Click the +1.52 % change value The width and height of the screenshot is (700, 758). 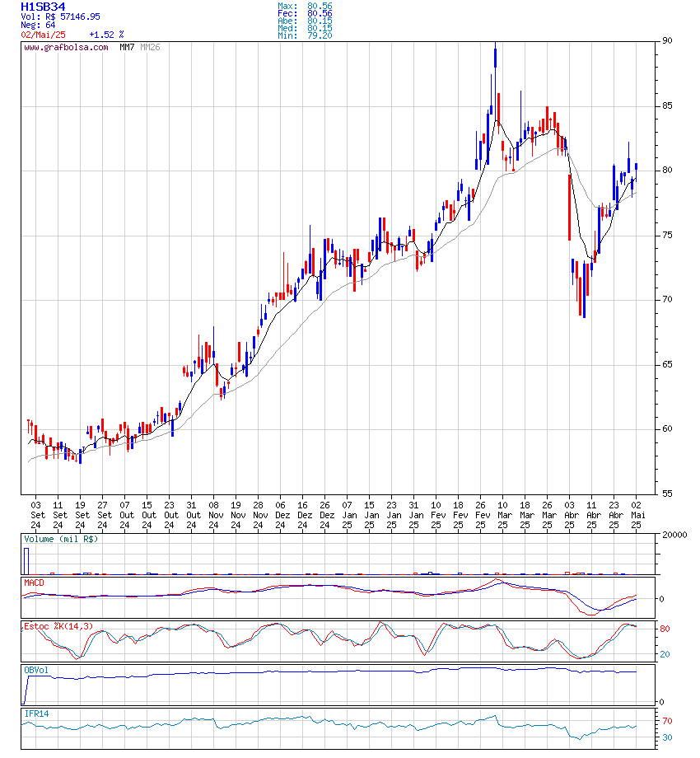click(x=106, y=35)
